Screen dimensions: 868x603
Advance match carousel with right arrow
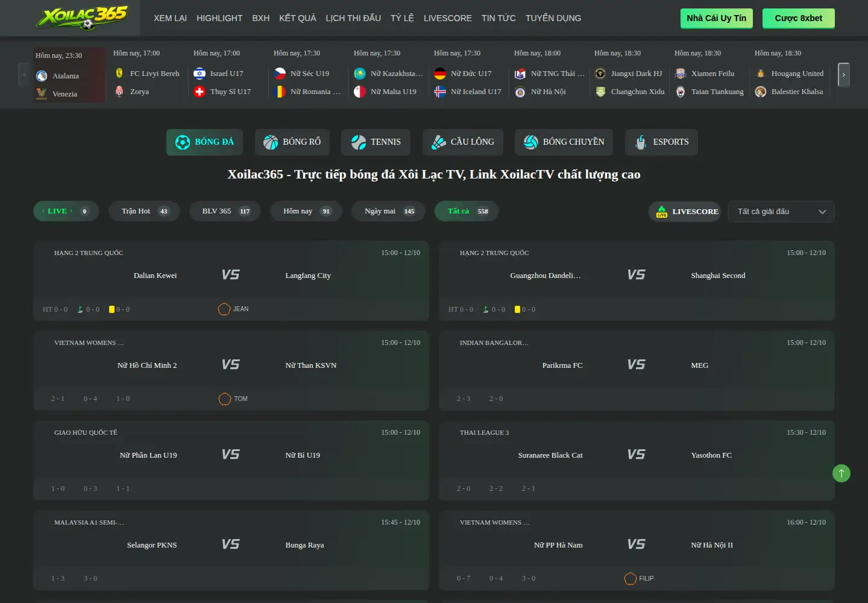pyautogui.click(x=844, y=75)
